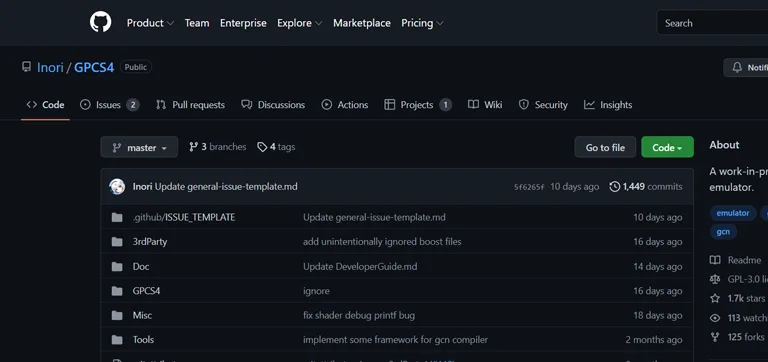Switch to the Discussions tab

[273, 105]
